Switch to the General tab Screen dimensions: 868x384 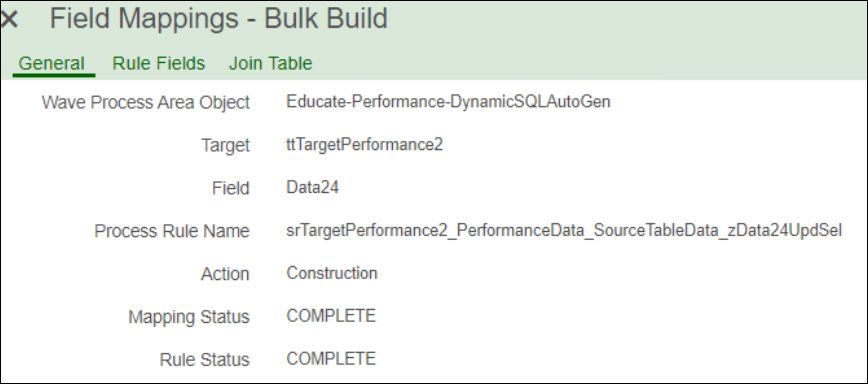tap(51, 63)
